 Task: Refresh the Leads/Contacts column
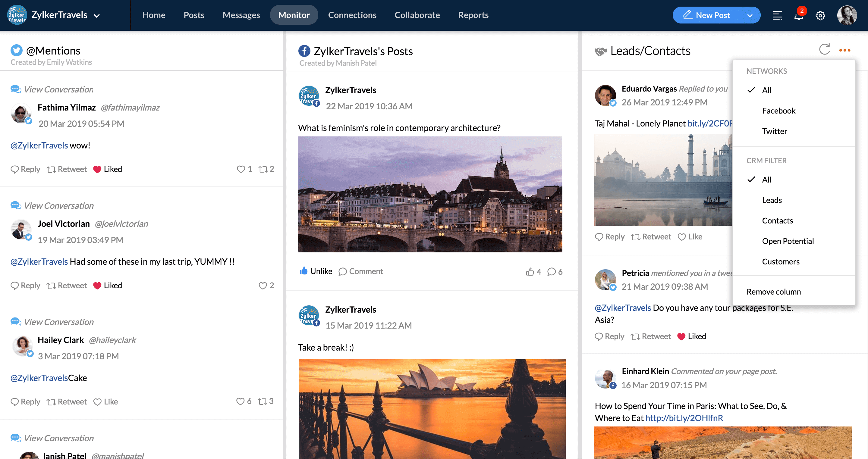tap(824, 49)
